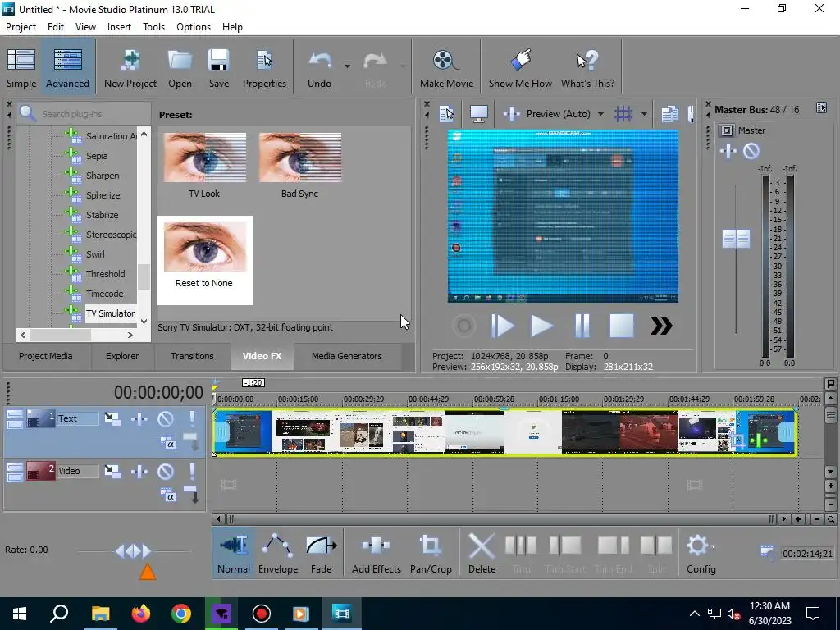Mute the Video track
This screenshot has width=840, height=630.
[165, 472]
